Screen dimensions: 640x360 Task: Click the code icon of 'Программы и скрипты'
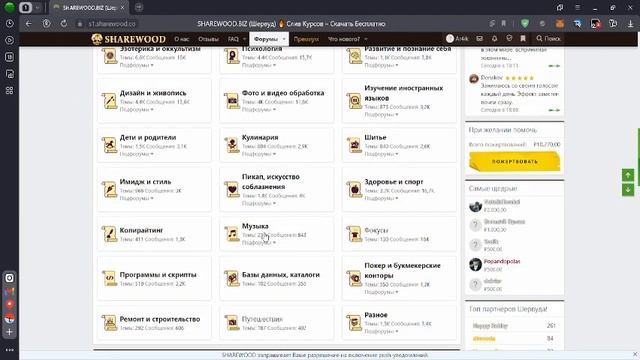(109, 278)
